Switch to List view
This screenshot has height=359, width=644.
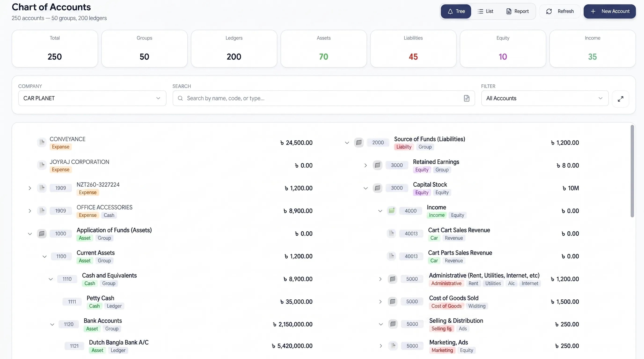[485, 11]
